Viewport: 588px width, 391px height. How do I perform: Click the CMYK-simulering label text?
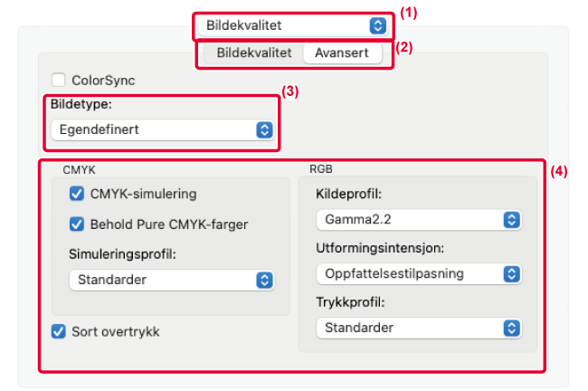pyautogui.click(x=143, y=193)
